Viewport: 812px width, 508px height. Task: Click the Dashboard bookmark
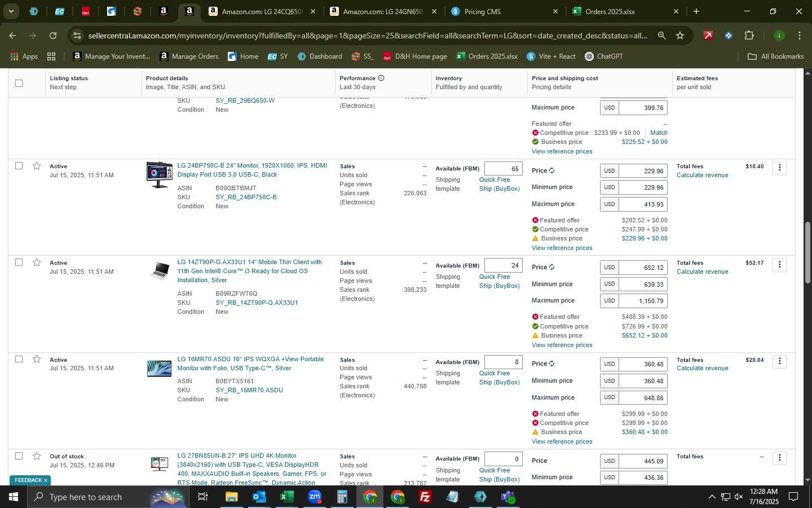[x=320, y=56]
